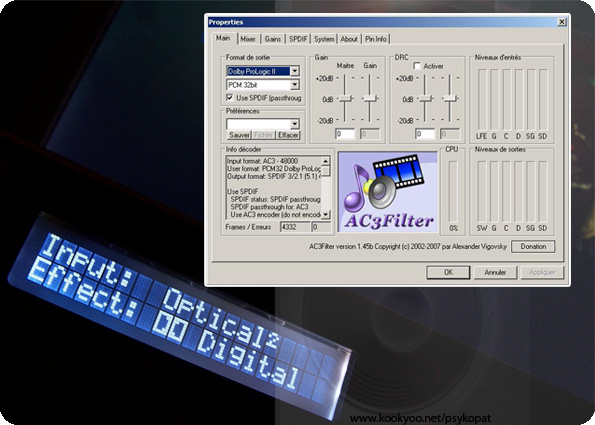Open the Pin Info tab
Screen dimensions: 595x425
376,39
